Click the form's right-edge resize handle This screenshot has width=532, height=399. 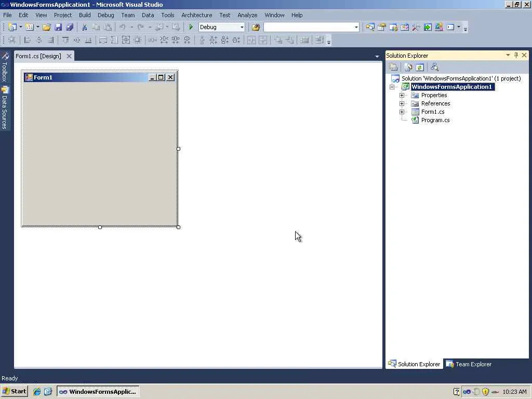pyautogui.click(x=179, y=149)
